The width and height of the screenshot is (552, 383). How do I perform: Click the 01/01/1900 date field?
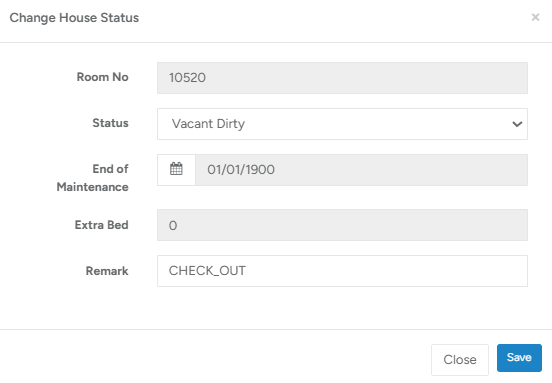tap(362, 170)
